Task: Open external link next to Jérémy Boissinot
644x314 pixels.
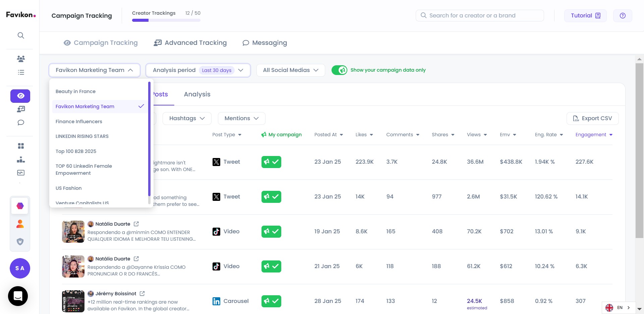Action: click(142, 294)
